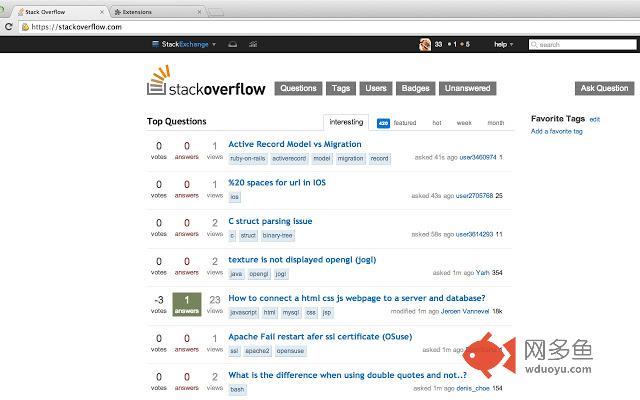The height and width of the screenshot is (400, 640).
Task: Click the ios tag
Action: click(x=234, y=197)
